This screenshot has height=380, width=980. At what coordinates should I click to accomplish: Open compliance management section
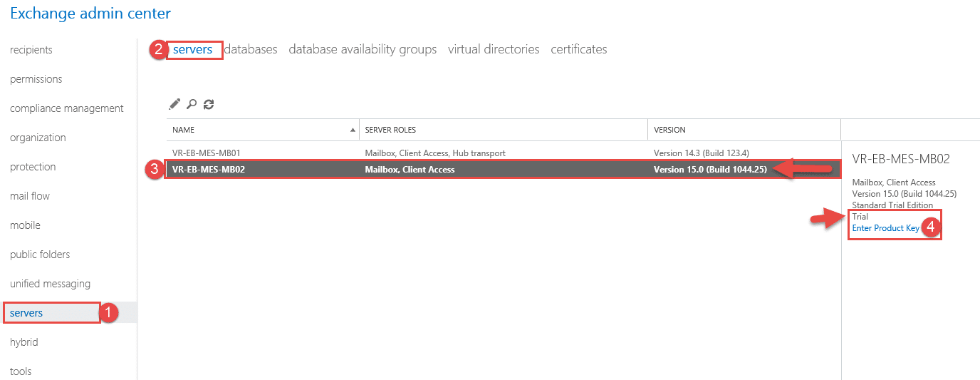coord(67,108)
